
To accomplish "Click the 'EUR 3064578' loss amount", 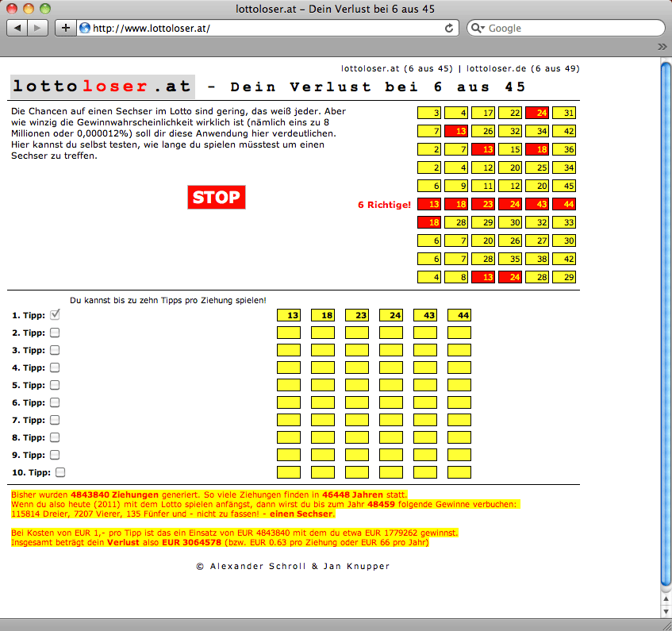I will click(191, 542).
